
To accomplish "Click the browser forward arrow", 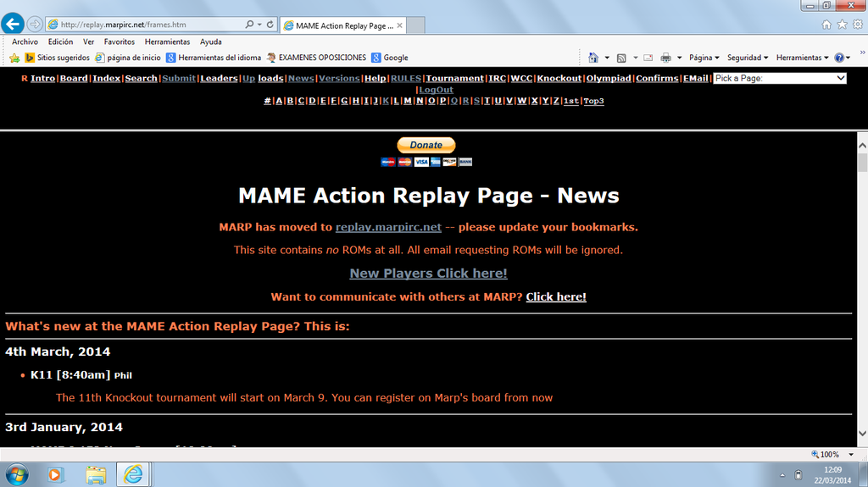I will 34,25.
